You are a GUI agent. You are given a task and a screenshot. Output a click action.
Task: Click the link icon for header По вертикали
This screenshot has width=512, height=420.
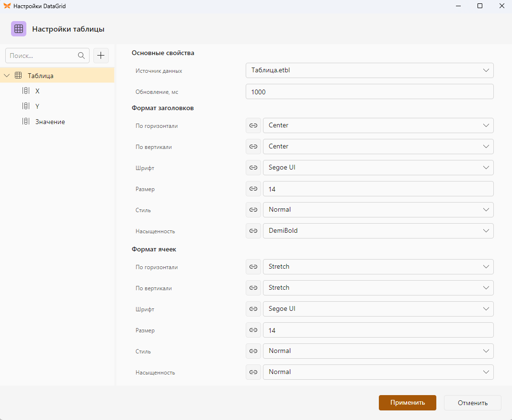click(253, 147)
